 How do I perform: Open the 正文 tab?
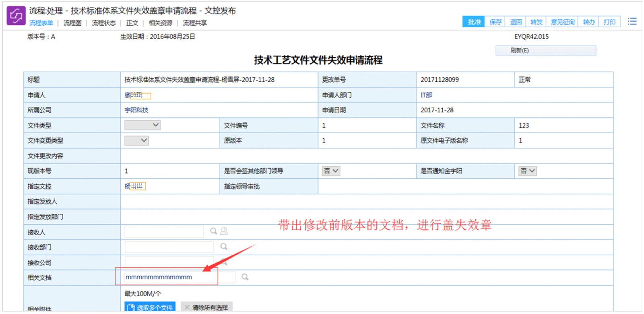point(132,23)
